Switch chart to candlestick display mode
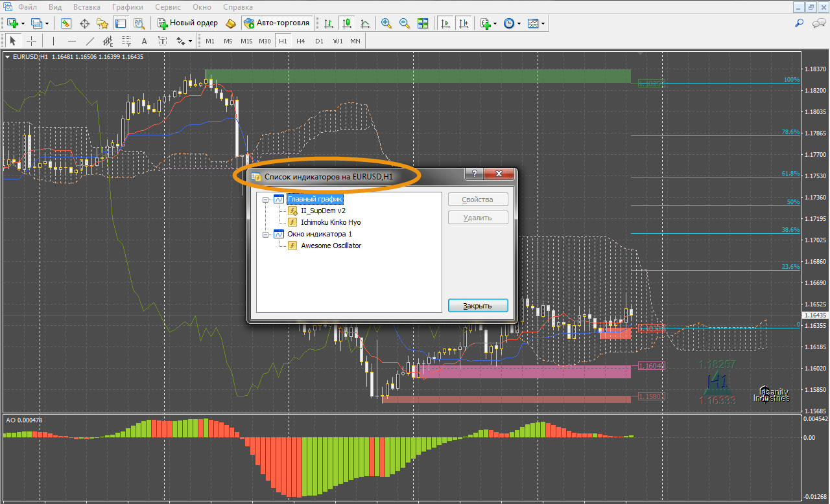This screenshot has width=830, height=504. tap(348, 23)
